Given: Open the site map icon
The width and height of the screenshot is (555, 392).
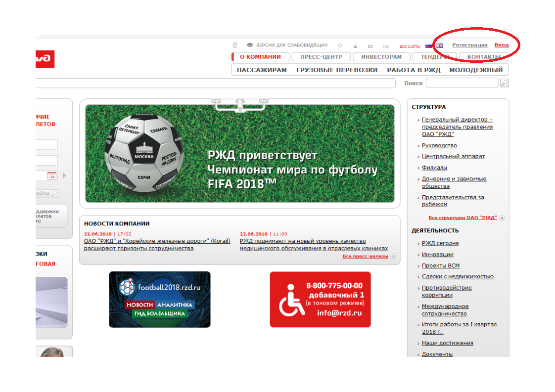Looking at the screenshot, I should pos(340,45).
